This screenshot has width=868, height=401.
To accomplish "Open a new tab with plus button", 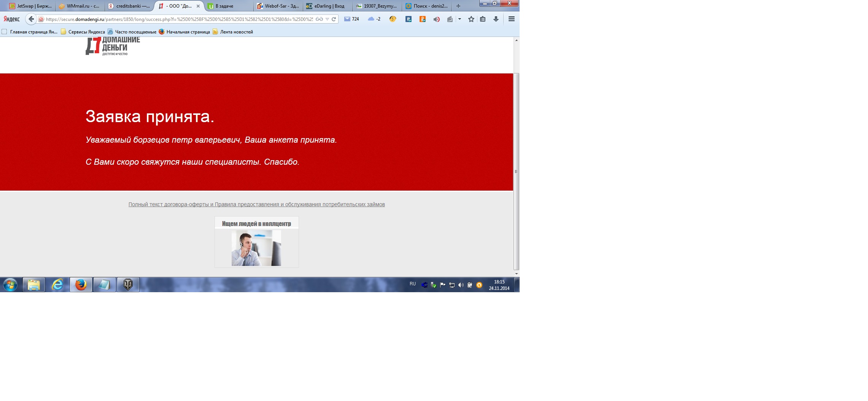I will (458, 6).
